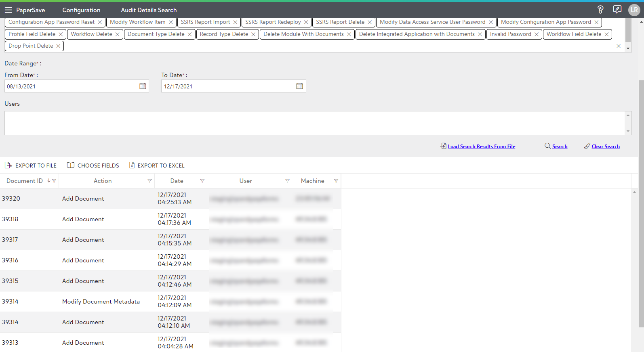Clear all selected action tags

coord(618,46)
